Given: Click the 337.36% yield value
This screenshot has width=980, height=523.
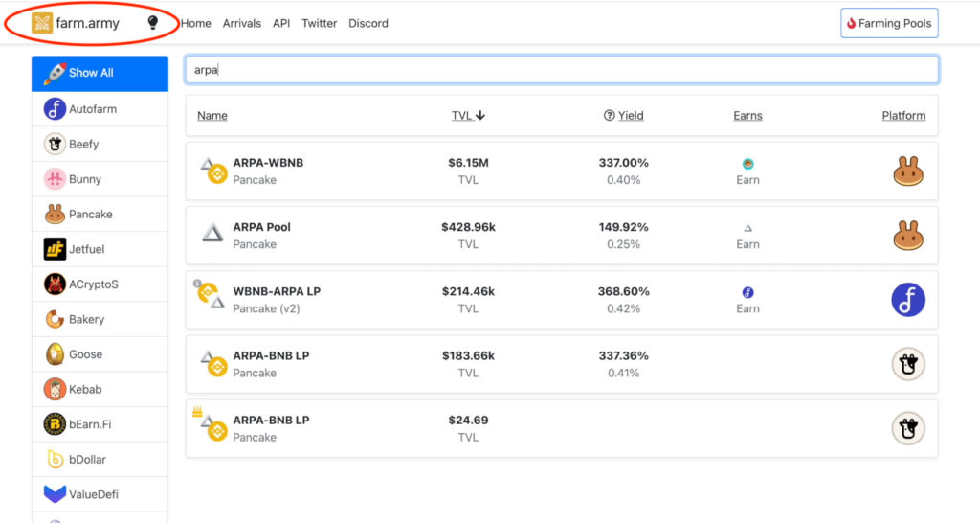Looking at the screenshot, I should point(624,356).
